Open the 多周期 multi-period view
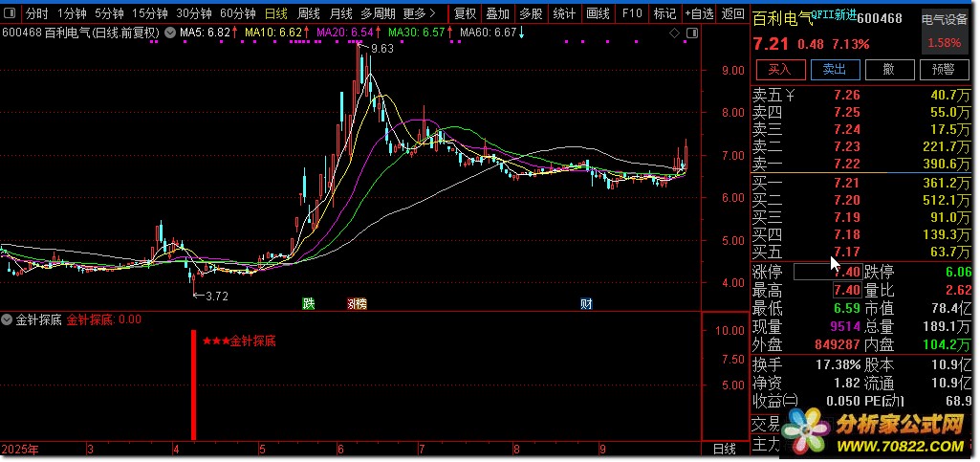Screen dimensions: 980x462 click(378, 13)
